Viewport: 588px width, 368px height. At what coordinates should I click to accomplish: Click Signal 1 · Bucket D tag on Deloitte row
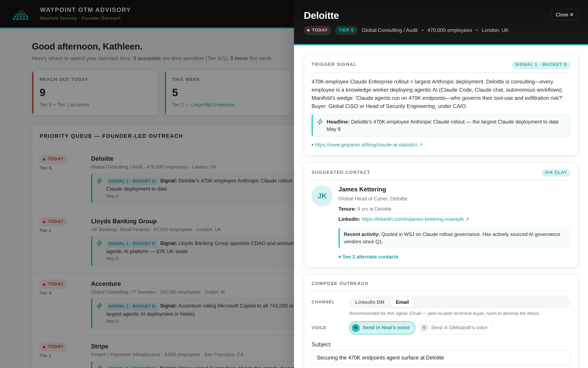coord(132,181)
